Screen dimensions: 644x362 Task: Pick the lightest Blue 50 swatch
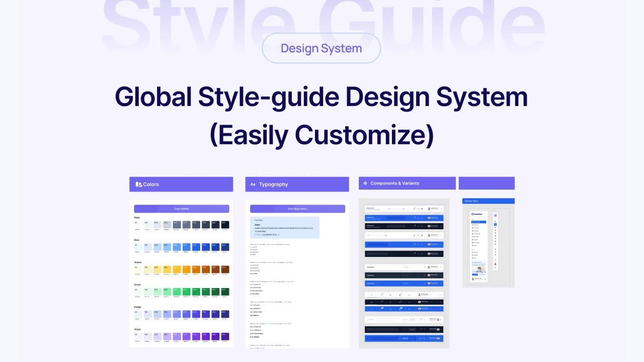click(x=138, y=247)
